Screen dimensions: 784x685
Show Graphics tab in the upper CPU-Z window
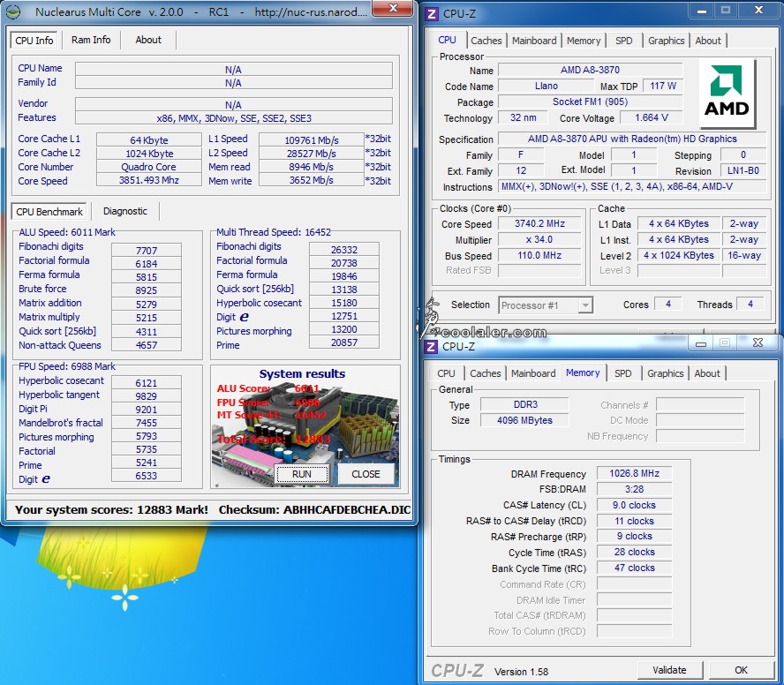pos(666,41)
